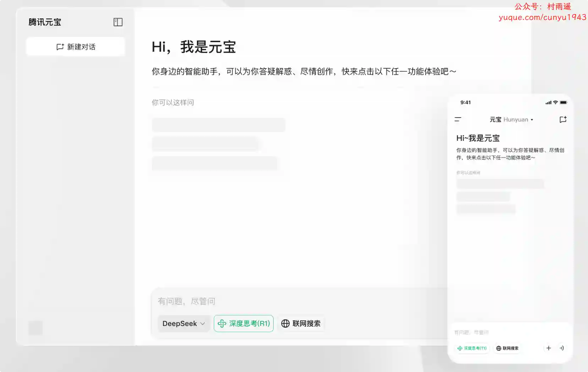Tap the plus icon in mobile input bar
588x372 pixels.
click(549, 348)
